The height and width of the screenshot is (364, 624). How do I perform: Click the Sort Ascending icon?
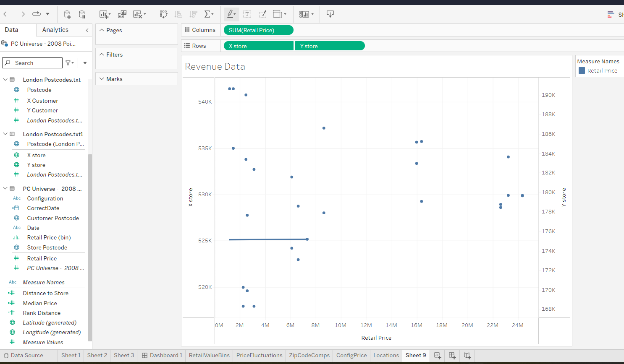[x=178, y=14]
